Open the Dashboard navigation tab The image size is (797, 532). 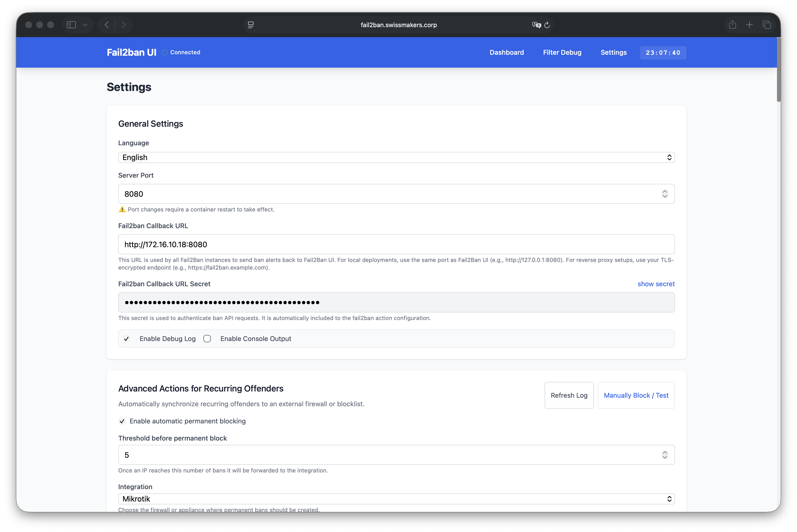tap(506, 53)
